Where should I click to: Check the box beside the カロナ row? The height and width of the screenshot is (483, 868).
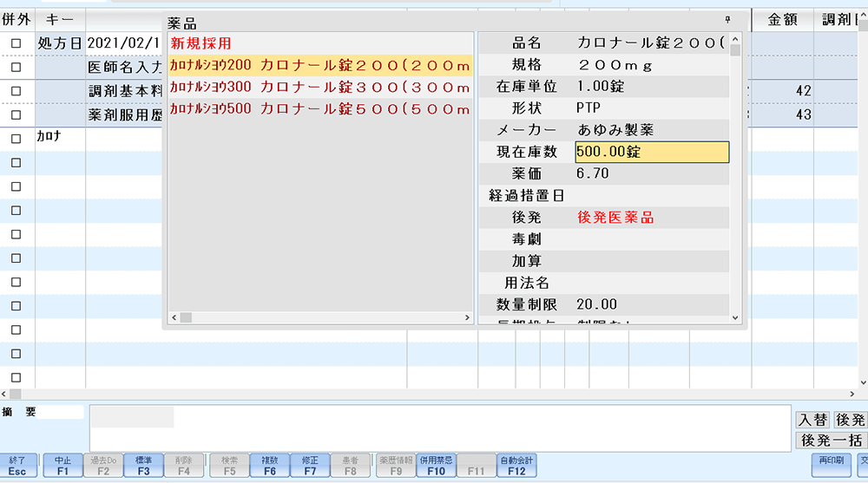click(x=16, y=138)
